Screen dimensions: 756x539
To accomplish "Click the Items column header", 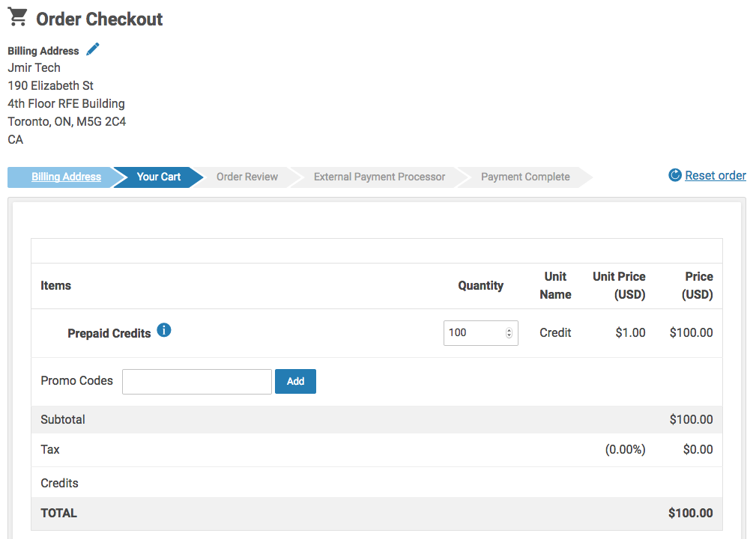I will pos(56,286).
